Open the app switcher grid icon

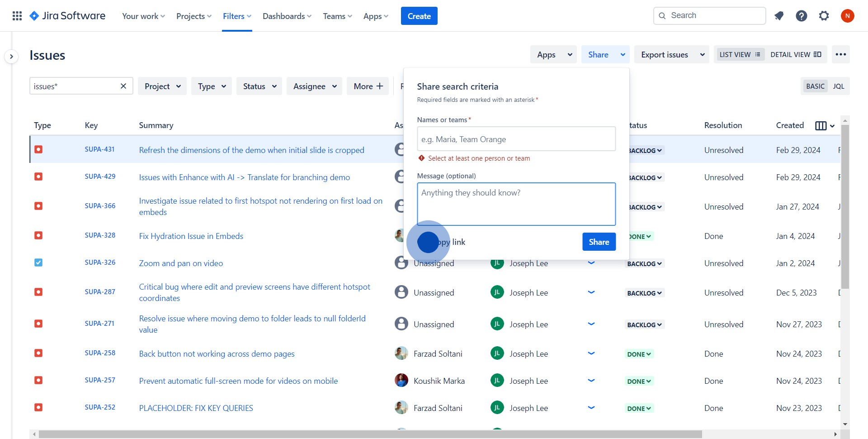pos(17,16)
